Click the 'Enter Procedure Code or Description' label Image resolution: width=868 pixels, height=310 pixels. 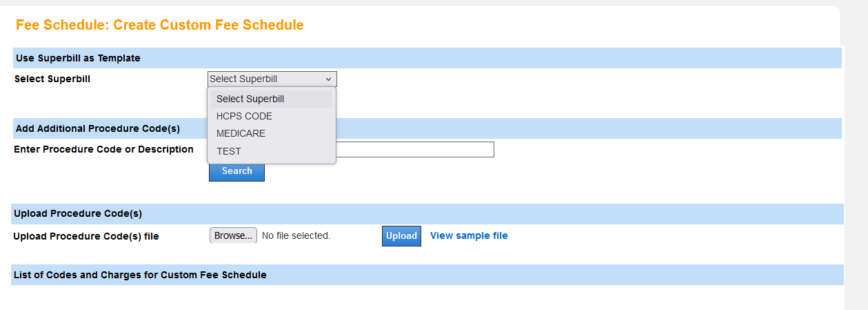103,149
